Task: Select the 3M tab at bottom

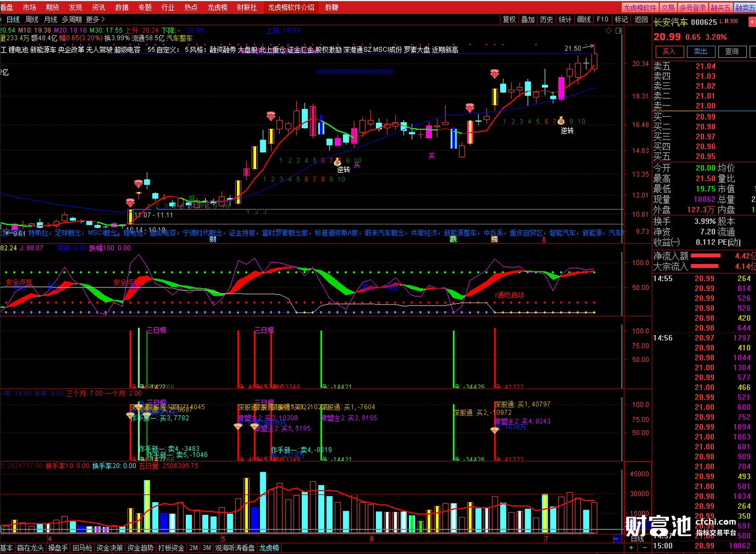Action: (206, 548)
